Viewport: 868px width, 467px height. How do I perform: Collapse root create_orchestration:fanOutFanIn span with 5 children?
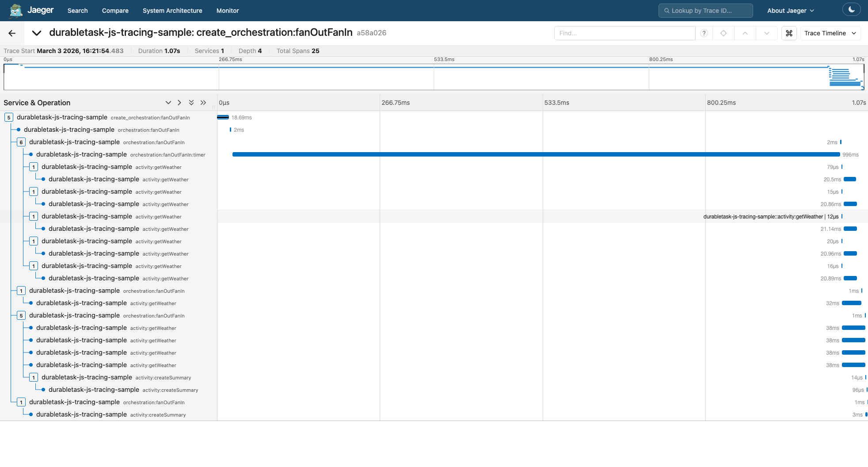pos(9,118)
